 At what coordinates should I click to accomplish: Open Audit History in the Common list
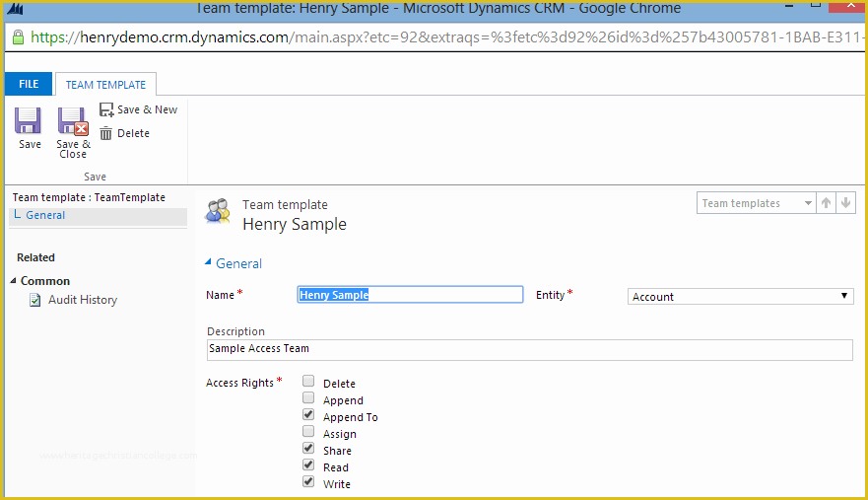click(83, 300)
